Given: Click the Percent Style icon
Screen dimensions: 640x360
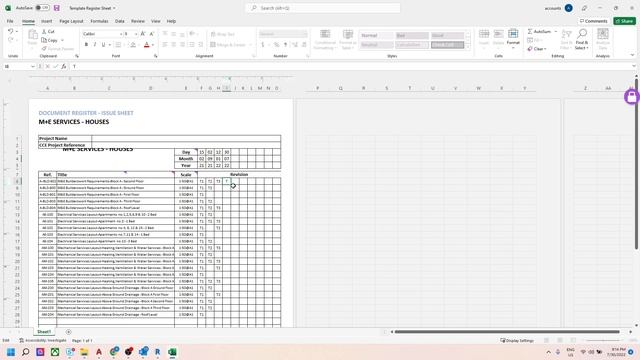Looking at the screenshot, I should pyautogui.click(x=277, y=44).
